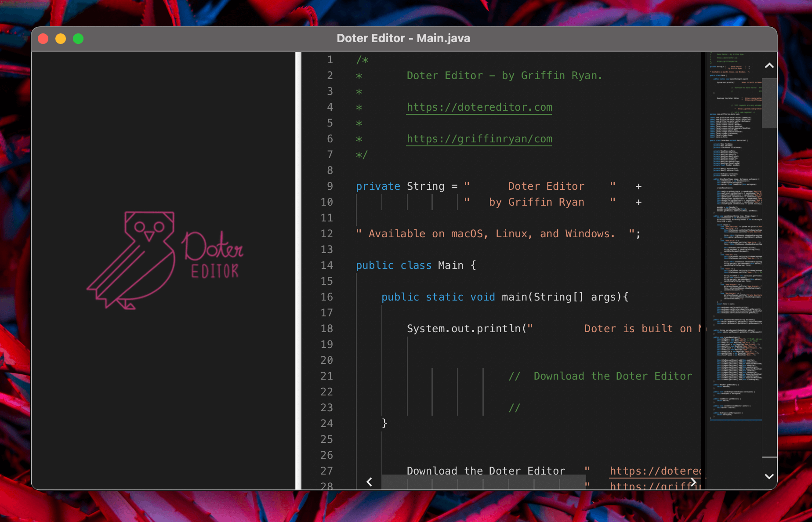Click the '/*' comment opener on line 1
The height and width of the screenshot is (522, 812).
coord(362,60)
